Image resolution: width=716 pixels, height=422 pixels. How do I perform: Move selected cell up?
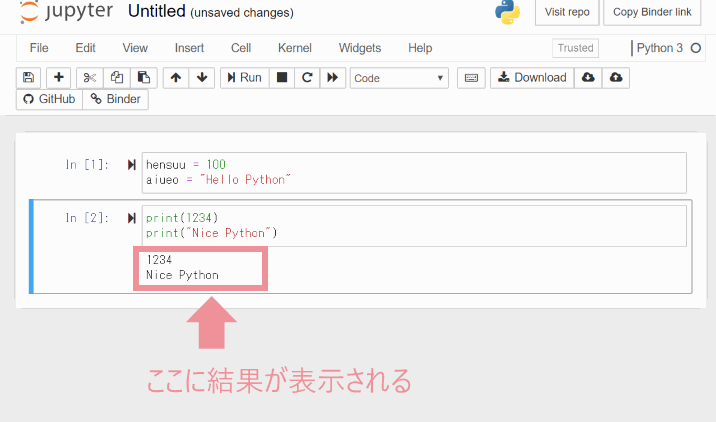point(176,78)
